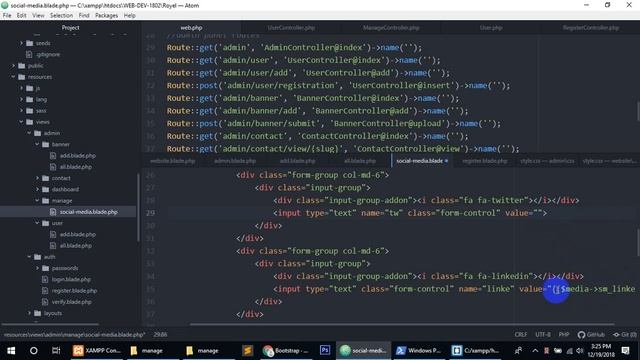Open the View menu
The height and width of the screenshot is (360, 640).
click(x=38, y=16)
